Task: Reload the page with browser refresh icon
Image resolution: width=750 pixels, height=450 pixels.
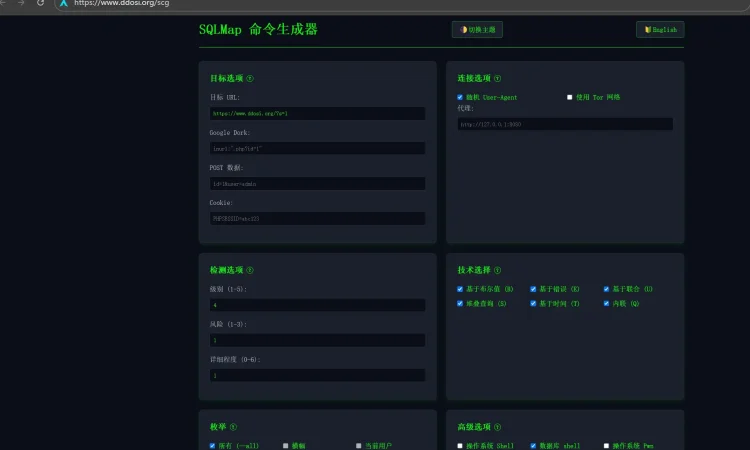Action: pyautogui.click(x=41, y=3)
